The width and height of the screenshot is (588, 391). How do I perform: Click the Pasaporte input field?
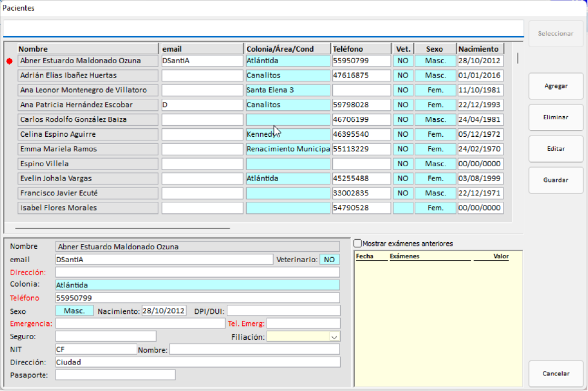115,375
